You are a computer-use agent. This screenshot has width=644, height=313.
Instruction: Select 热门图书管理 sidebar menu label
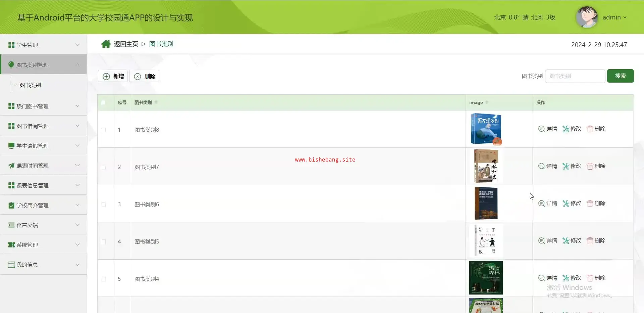[x=33, y=106]
